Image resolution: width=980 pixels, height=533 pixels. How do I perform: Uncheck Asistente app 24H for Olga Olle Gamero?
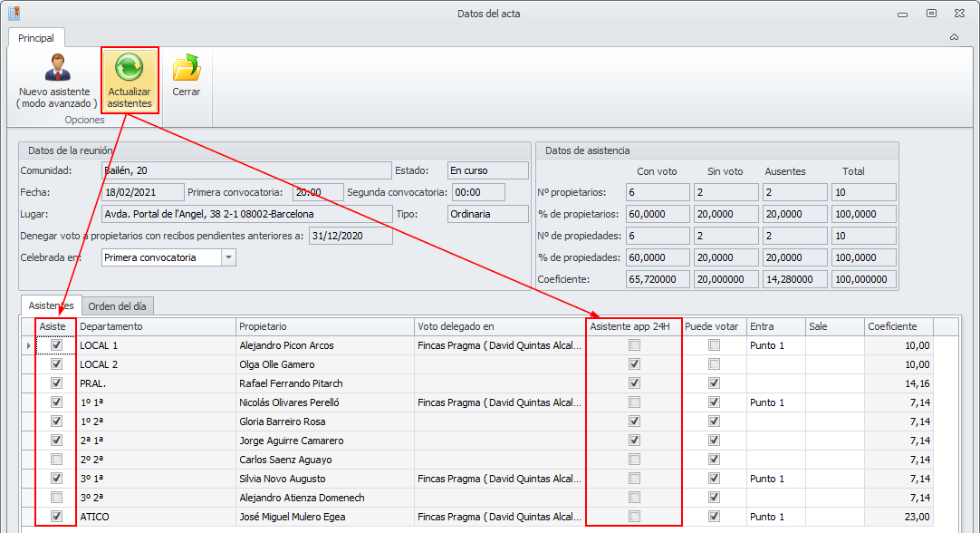pos(634,364)
